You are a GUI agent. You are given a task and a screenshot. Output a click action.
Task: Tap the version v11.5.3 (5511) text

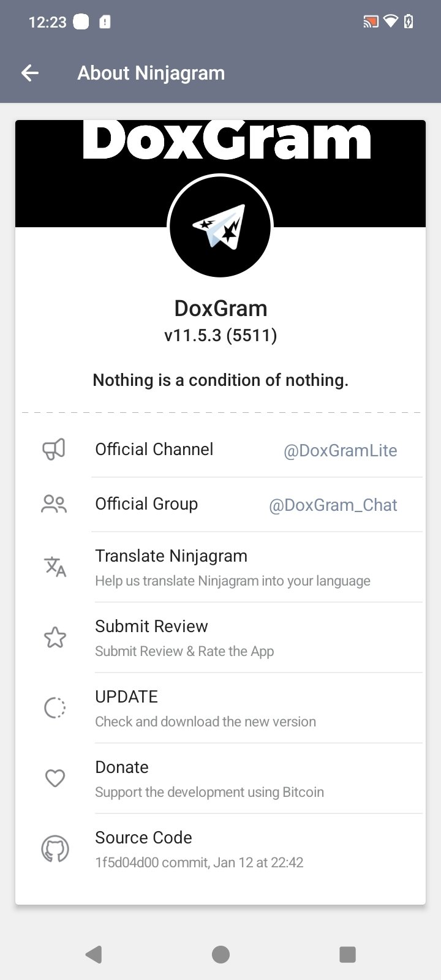221,336
